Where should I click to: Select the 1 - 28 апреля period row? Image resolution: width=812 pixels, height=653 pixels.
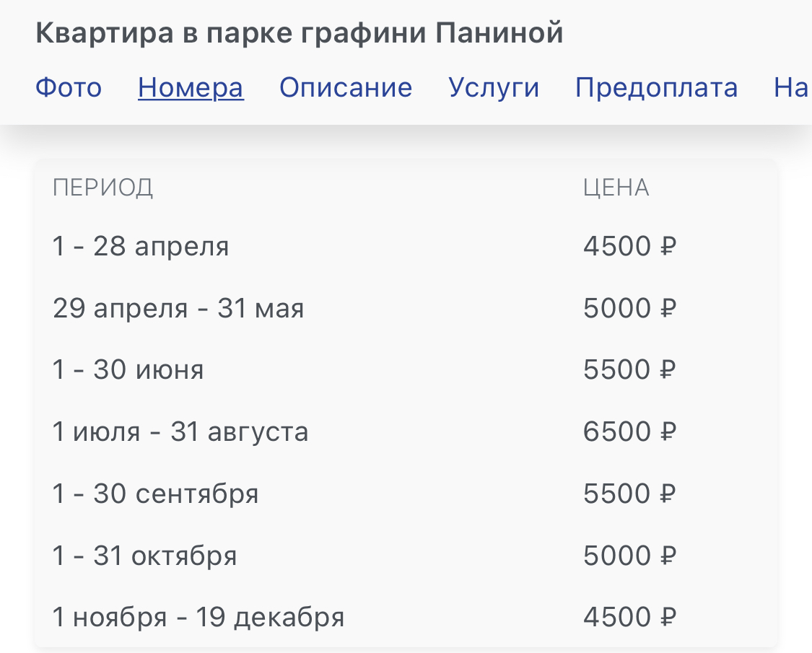point(141,247)
